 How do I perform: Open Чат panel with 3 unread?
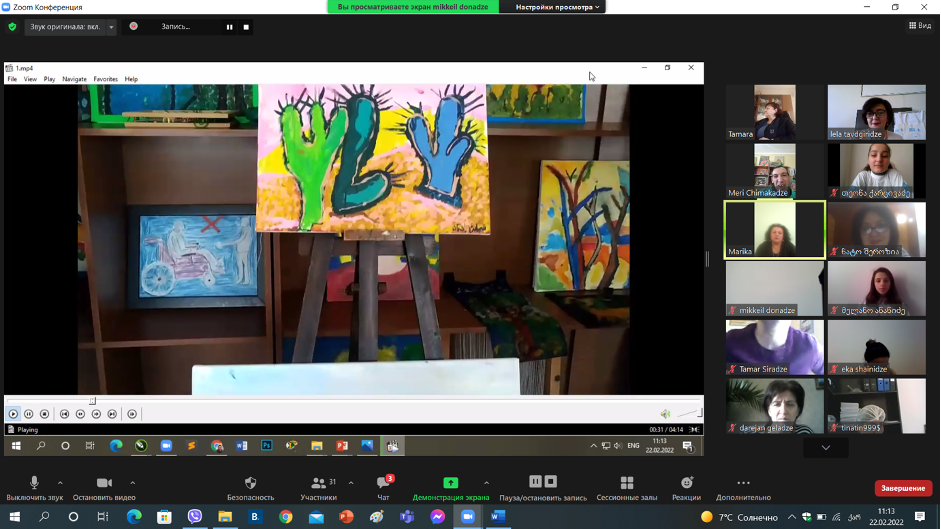383,488
